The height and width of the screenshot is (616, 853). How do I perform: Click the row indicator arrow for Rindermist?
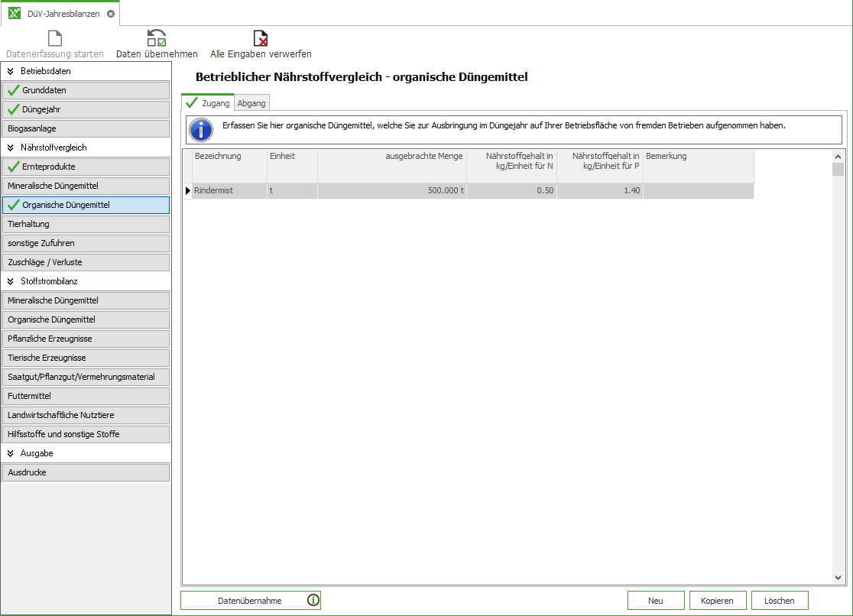188,190
